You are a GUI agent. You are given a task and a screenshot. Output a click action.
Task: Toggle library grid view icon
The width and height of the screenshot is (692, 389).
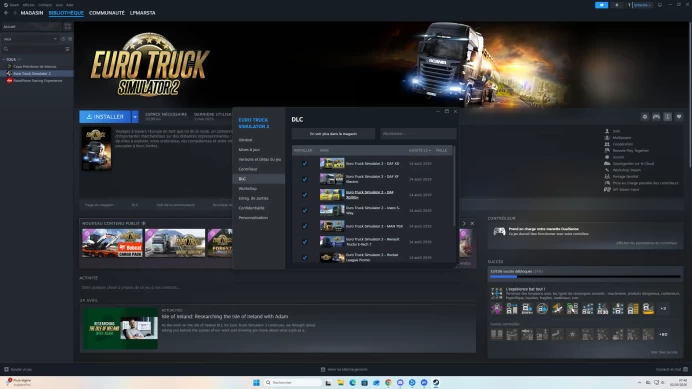(68, 26)
